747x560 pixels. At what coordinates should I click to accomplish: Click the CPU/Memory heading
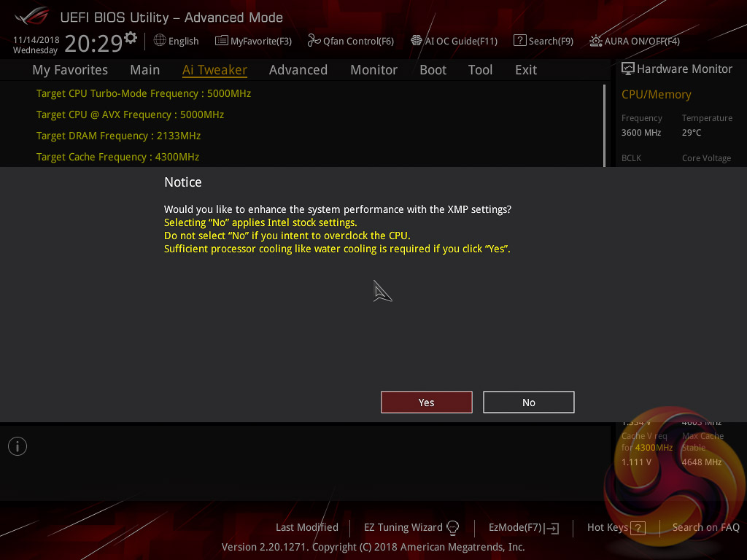tap(656, 94)
